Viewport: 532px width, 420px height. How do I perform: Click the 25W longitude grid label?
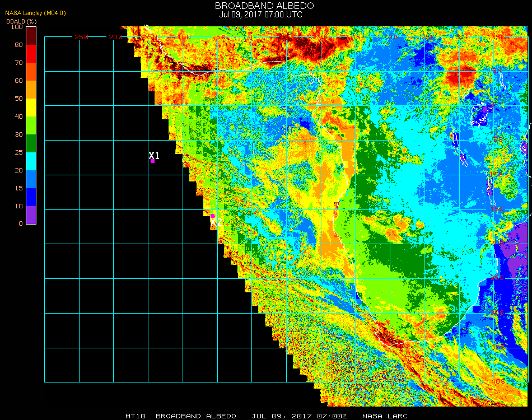82,37
